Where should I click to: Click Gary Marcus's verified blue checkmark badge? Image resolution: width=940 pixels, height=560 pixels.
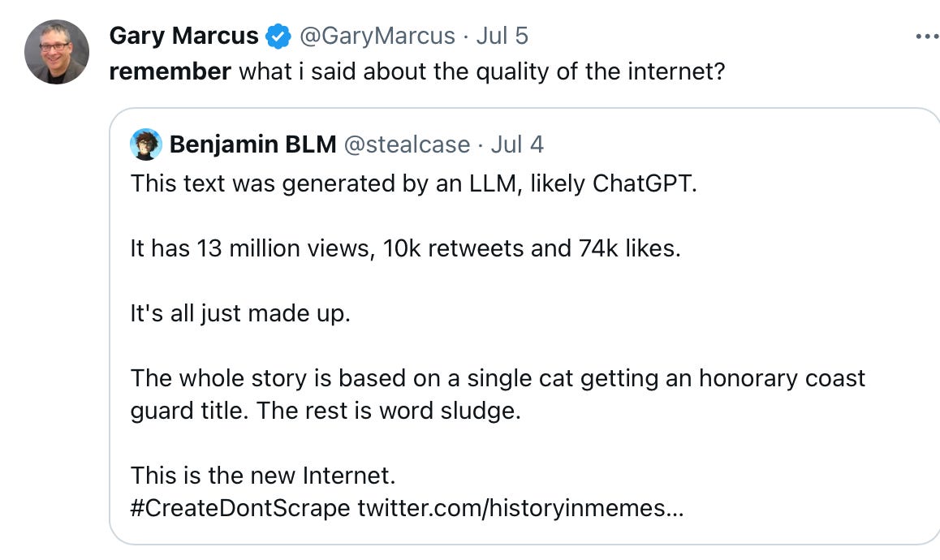tap(276, 36)
